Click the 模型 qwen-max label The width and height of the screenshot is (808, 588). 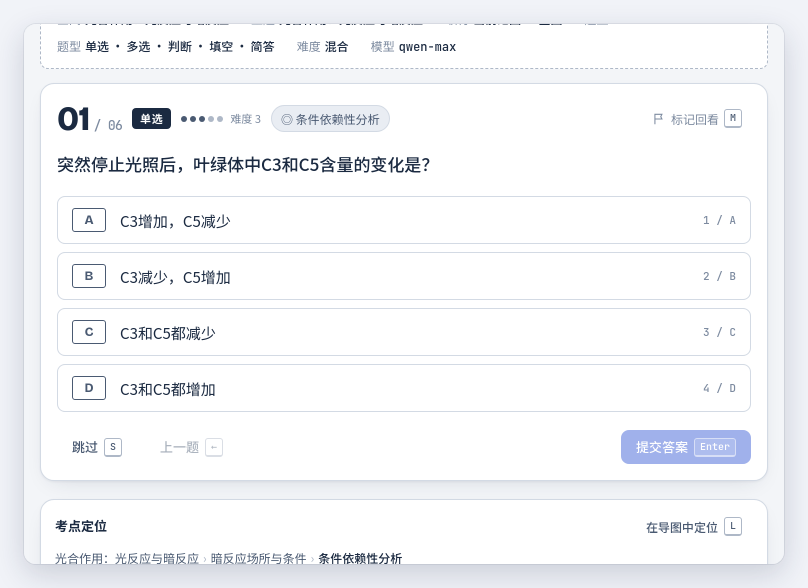point(413,47)
